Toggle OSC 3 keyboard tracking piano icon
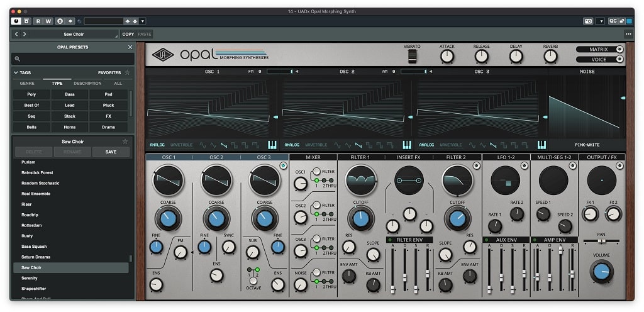Image resolution: width=644 pixels, height=312 pixels. (541, 145)
